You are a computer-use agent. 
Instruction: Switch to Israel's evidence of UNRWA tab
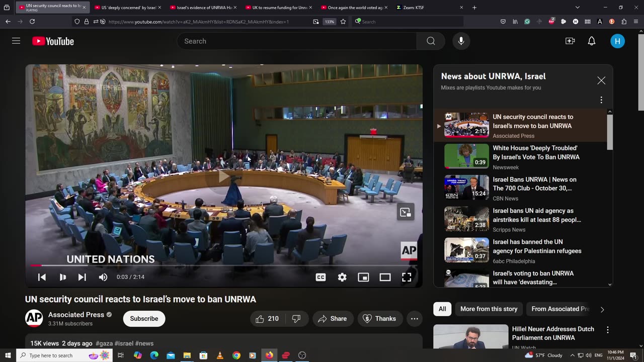pyautogui.click(x=203, y=8)
